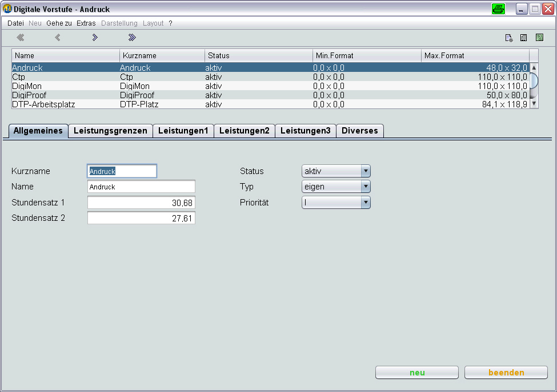Open the Leistungen2 tab
The image size is (557, 392).
245,131
